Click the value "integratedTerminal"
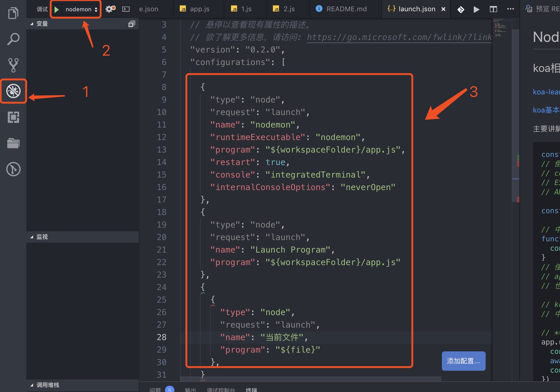The height and width of the screenshot is (392, 560). pos(315,175)
